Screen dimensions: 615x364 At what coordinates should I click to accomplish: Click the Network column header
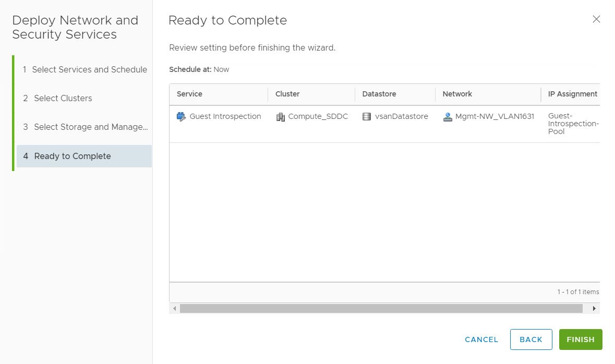pos(457,94)
